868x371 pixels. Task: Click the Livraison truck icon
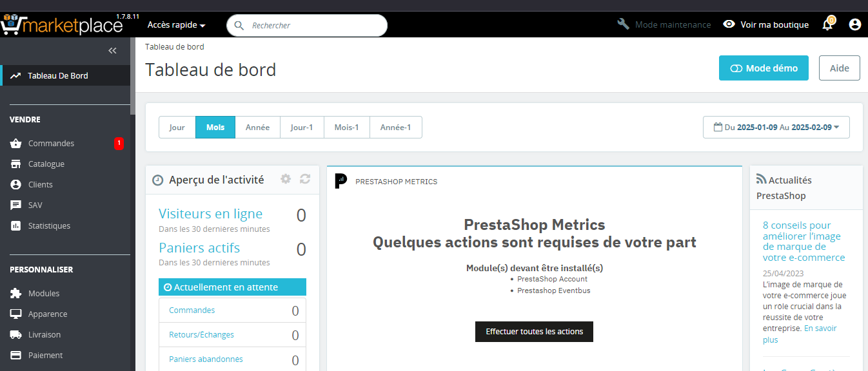[15, 334]
